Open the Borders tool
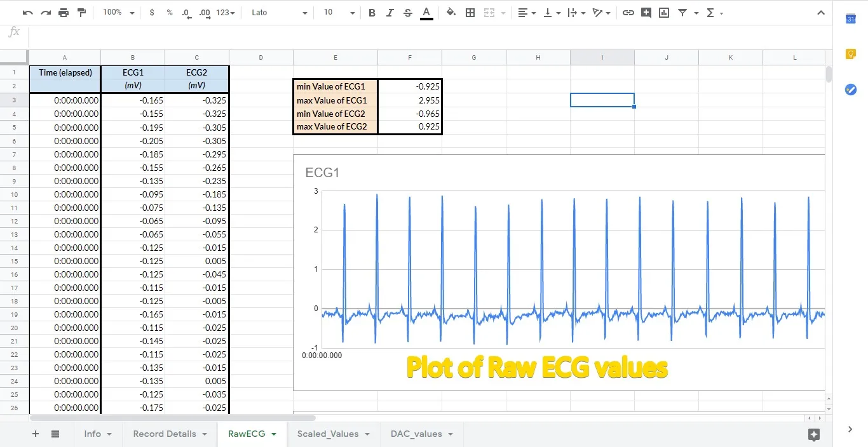Image resolution: width=868 pixels, height=447 pixels. tap(470, 13)
